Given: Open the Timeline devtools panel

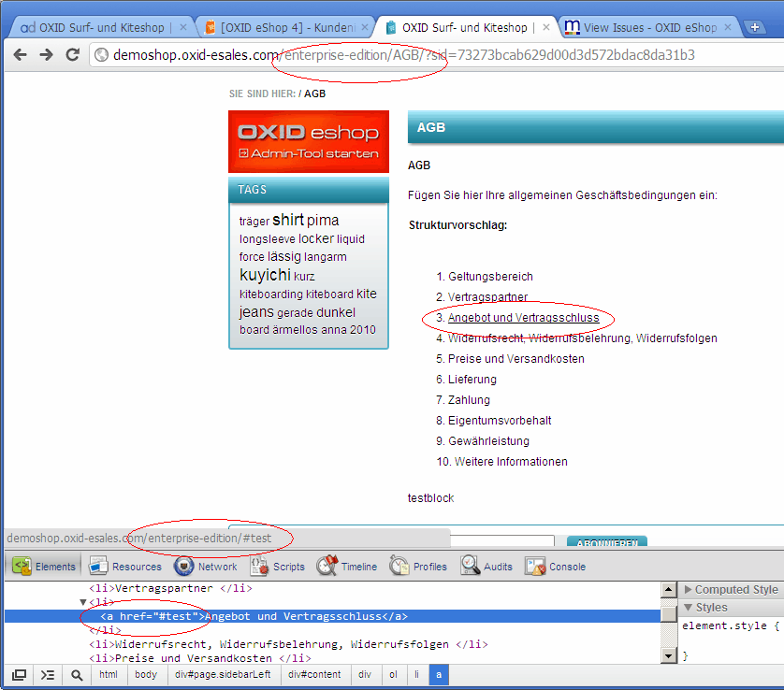Looking at the screenshot, I should click(x=347, y=566).
